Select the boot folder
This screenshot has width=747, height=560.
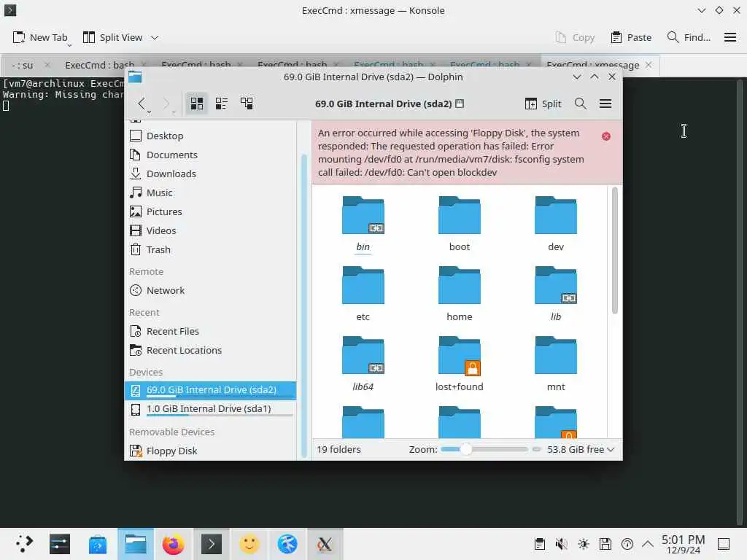tap(460, 223)
